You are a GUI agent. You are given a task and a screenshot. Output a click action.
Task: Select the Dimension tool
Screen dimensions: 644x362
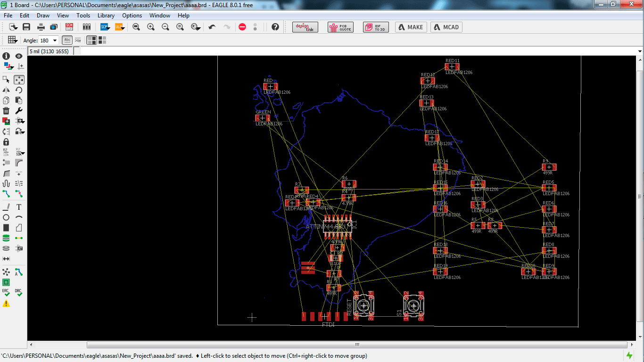click(6, 259)
